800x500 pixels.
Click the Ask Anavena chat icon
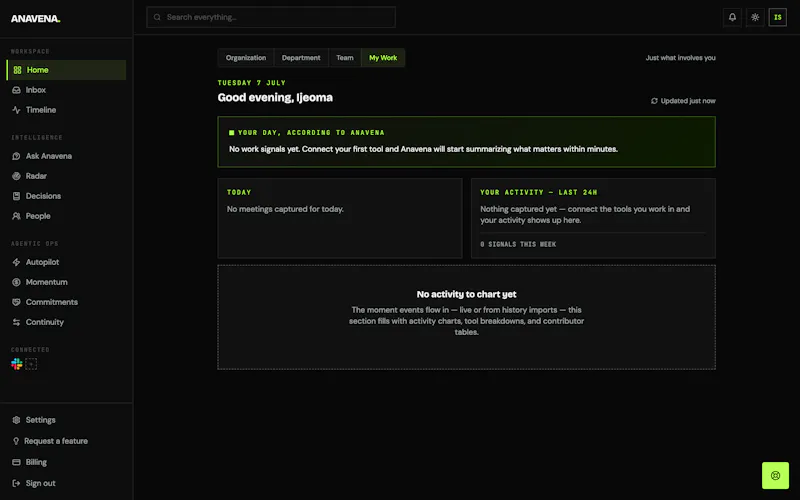tap(16, 156)
